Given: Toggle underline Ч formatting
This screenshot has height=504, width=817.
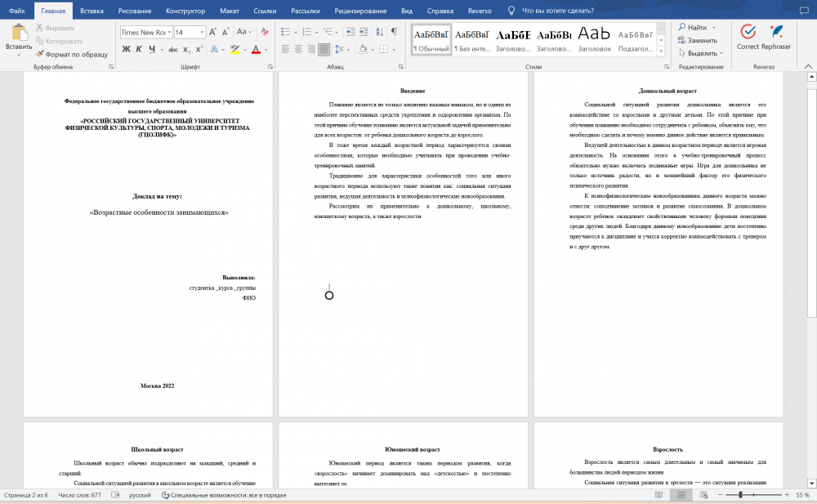Looking at the screenshot, I should [152, 49].
